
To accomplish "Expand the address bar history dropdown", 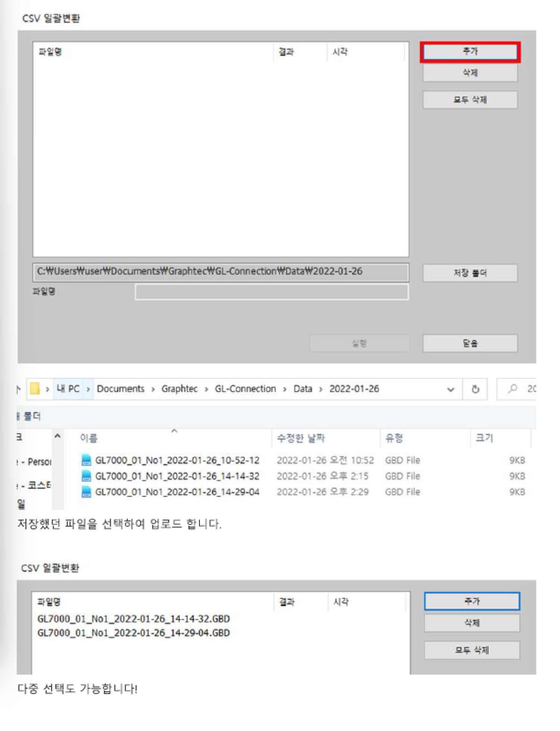I will pos(451,389).
